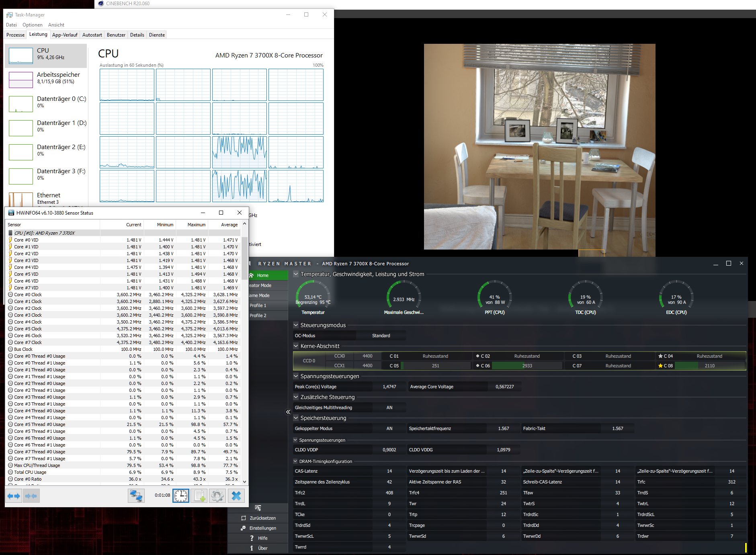This screenshot has height=555, width=756.
Task: Click the Einstellungen settings icon in Ryzen Master
Action: [x=243, y=528]
